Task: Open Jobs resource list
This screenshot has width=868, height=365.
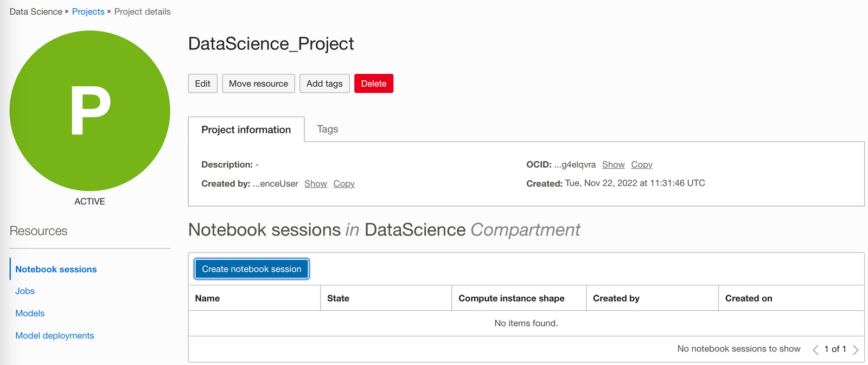Action: [x=25, y=291]
